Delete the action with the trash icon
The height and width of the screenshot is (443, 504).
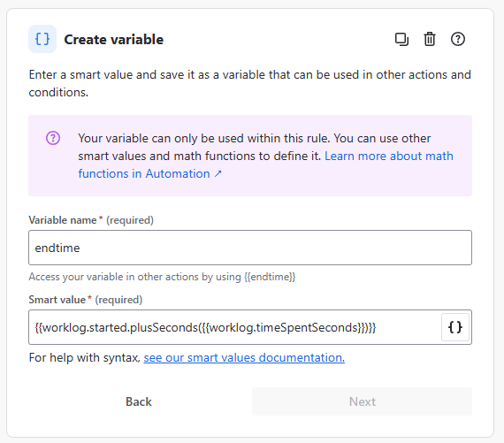tap(430, 39)
